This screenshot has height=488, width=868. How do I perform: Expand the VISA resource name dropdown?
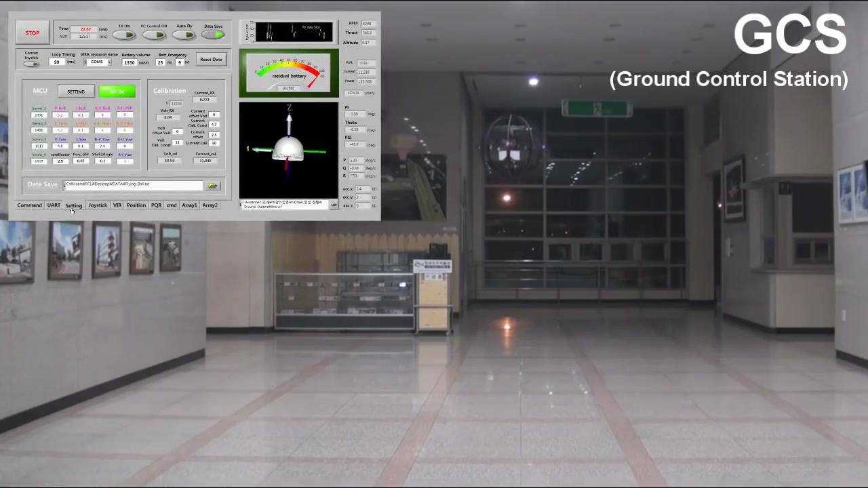tap(108, 62)
